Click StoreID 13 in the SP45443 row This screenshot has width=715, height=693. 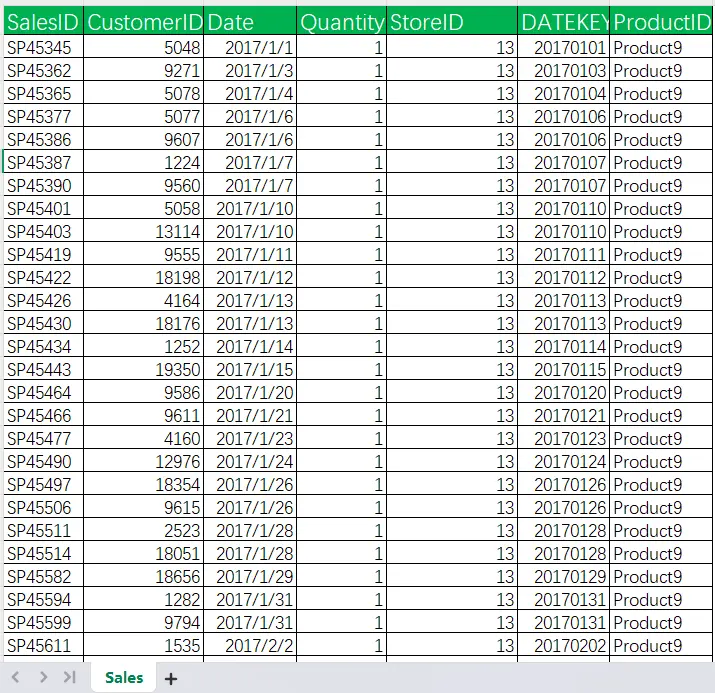452,368
